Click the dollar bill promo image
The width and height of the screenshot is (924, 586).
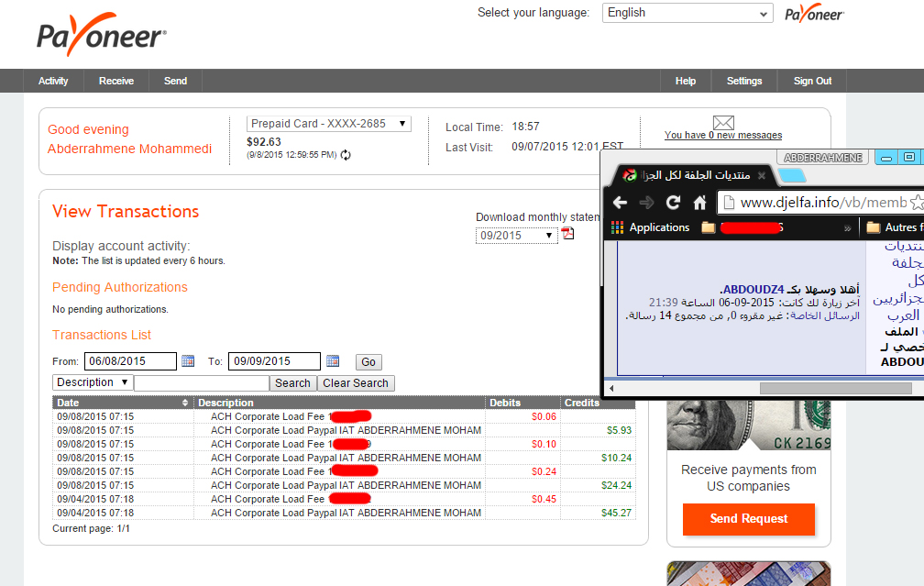click(x=748, y=426)
